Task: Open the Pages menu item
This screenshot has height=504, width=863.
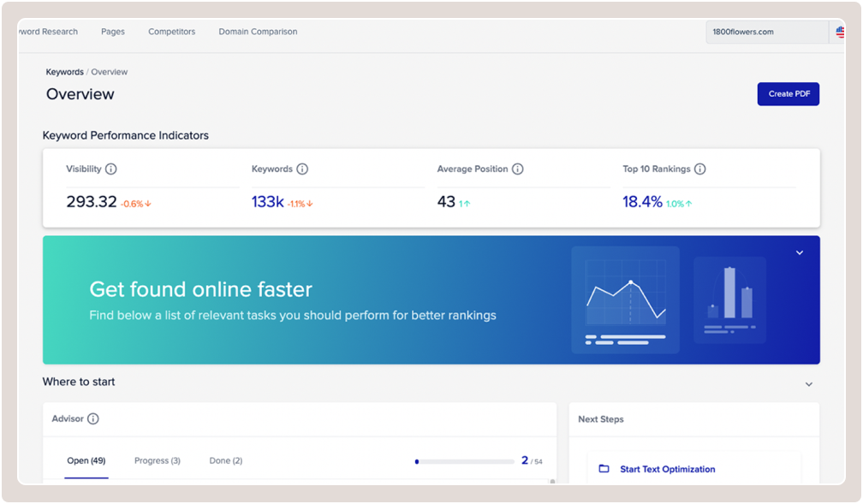Action: point(113,32)
